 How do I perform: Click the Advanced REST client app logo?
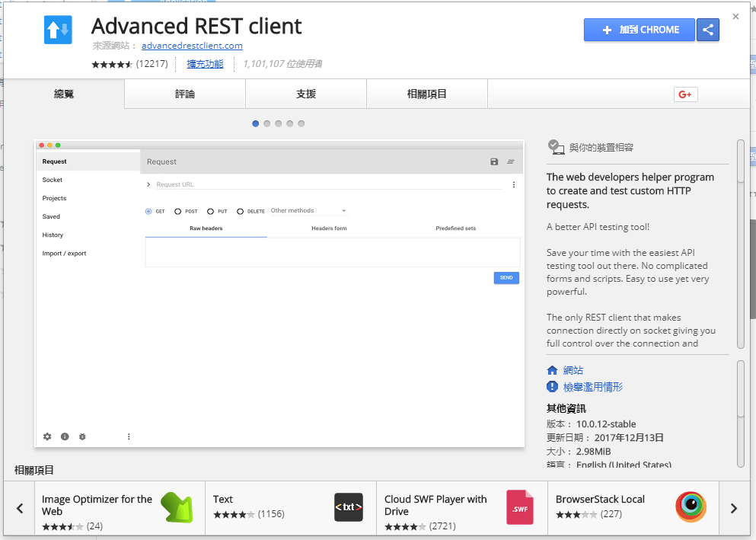click(x=58, y=30)
